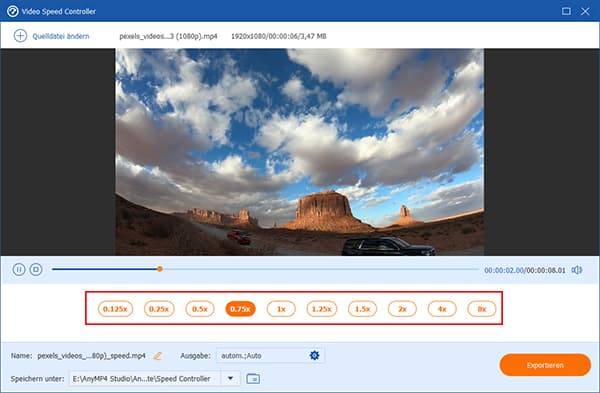Image resolution: width=600 pixels, height=393 pixels.
Task: Click the plus icon to change source file
Action: click(20, 36)
